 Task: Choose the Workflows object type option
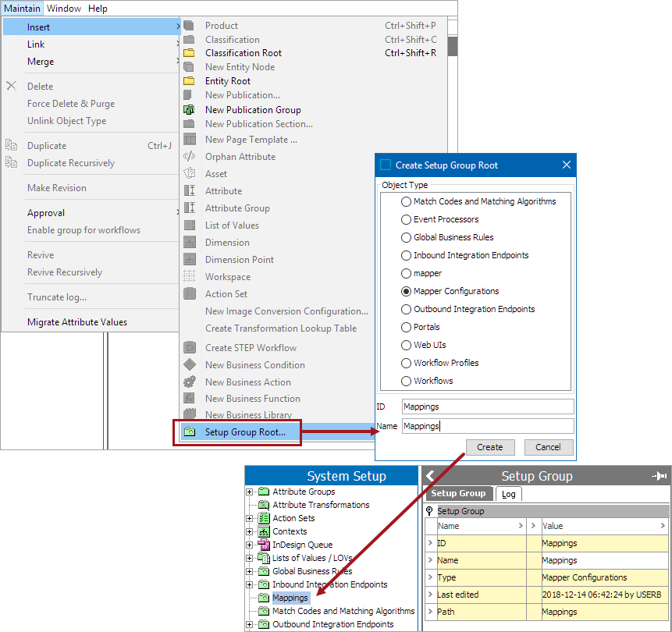(406, 381)
